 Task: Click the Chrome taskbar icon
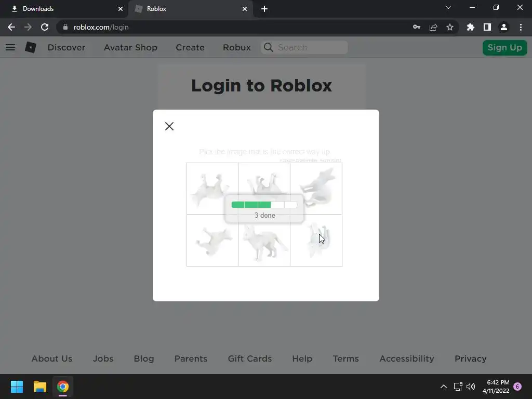(63, 387)
